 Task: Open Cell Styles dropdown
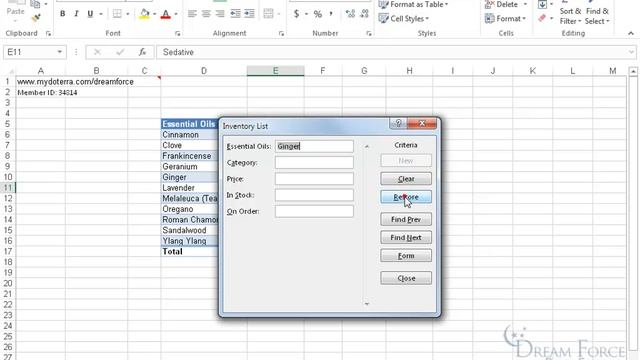404,18
